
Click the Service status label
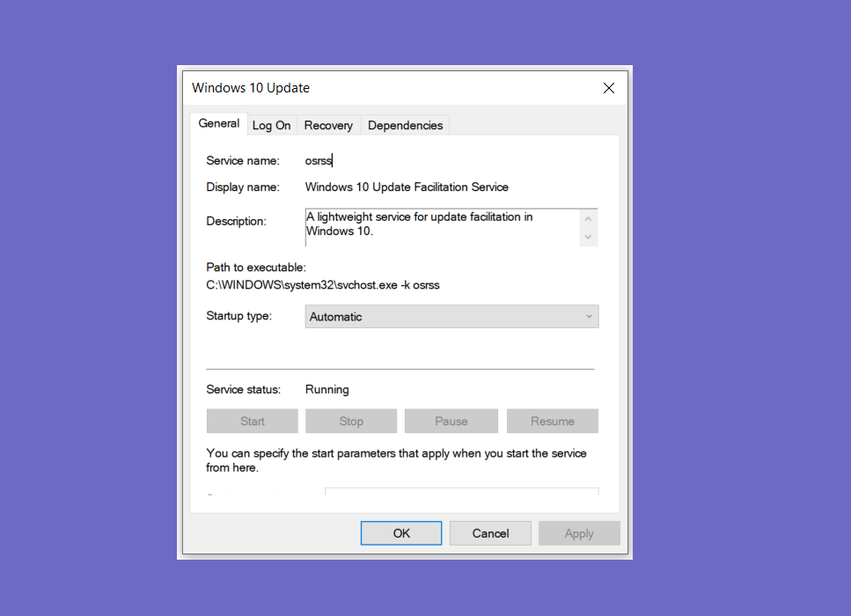243,390
